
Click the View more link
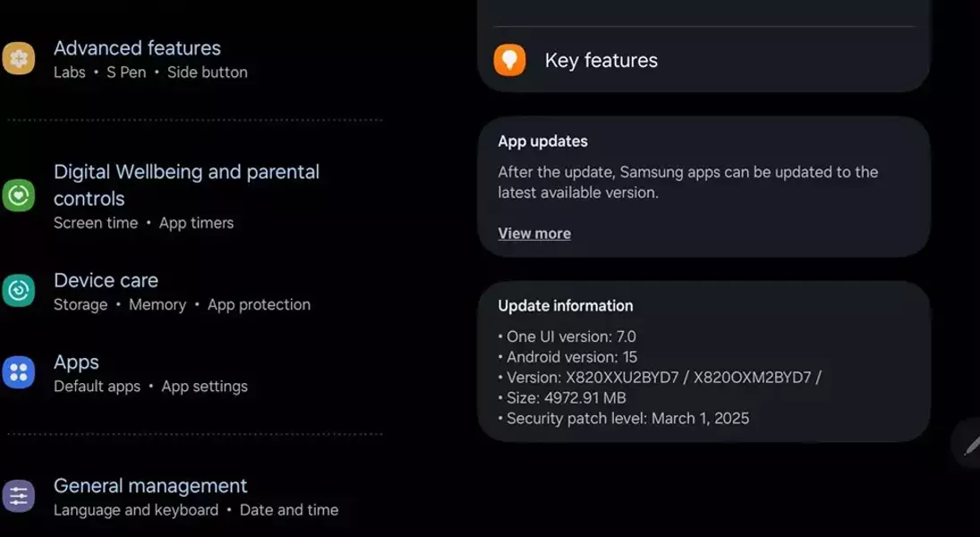(534, 234)
